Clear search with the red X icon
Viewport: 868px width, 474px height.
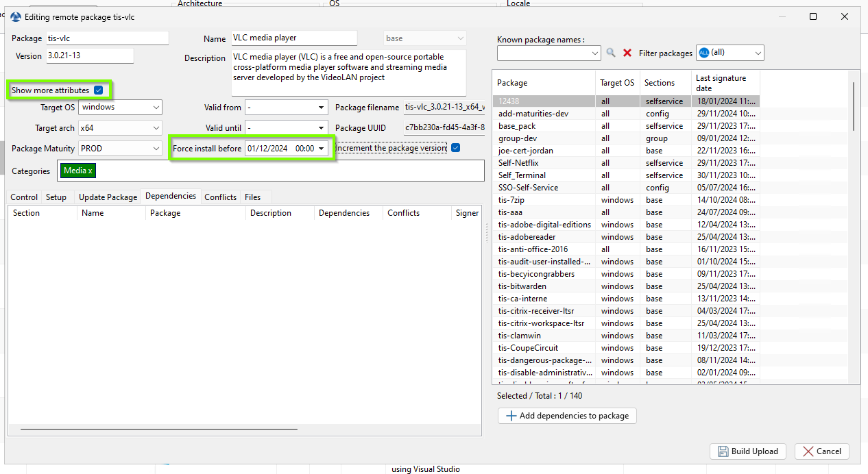(627, 53)
